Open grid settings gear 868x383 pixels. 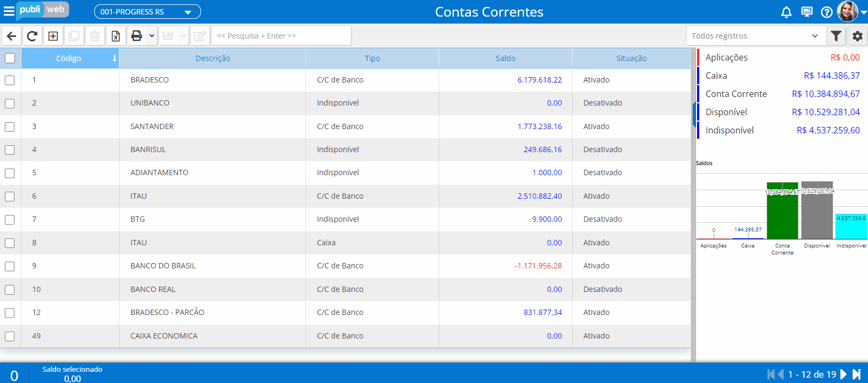click(857, 36)
